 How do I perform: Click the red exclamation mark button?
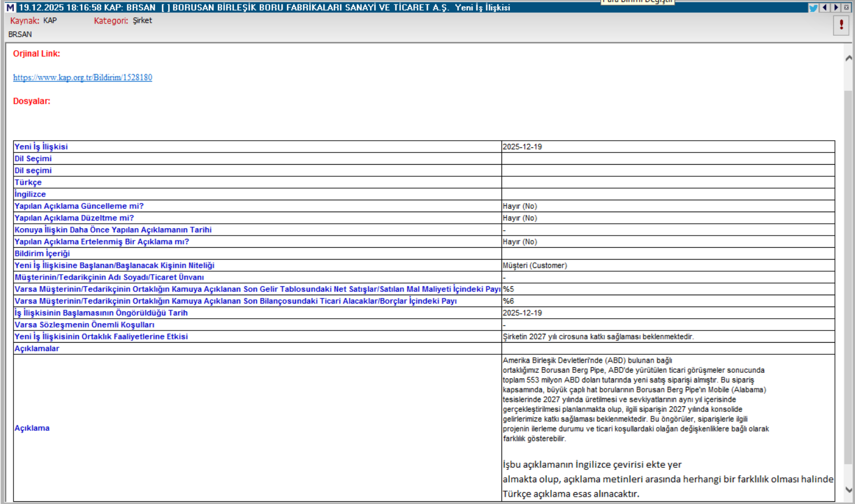tap(841, 26)
